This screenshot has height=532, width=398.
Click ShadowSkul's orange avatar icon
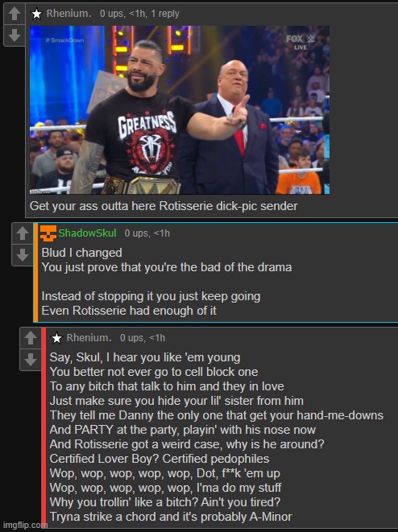[x=48, y=233]
